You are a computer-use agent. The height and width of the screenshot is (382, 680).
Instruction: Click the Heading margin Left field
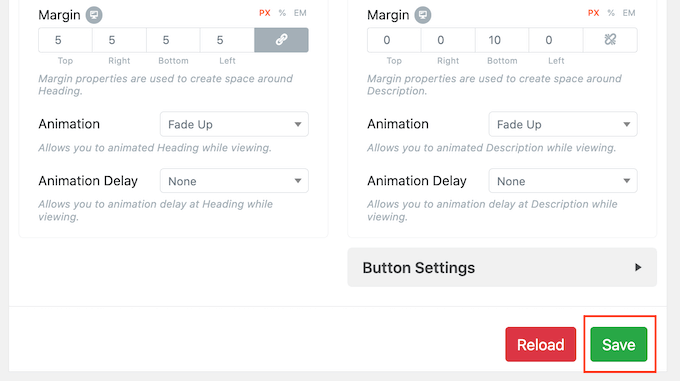(227, 40)
